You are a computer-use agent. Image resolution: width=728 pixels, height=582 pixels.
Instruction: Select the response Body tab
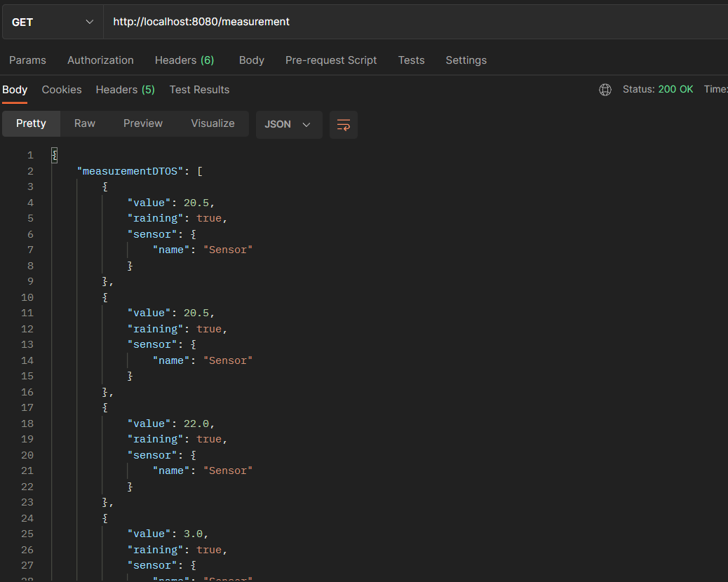15,90
